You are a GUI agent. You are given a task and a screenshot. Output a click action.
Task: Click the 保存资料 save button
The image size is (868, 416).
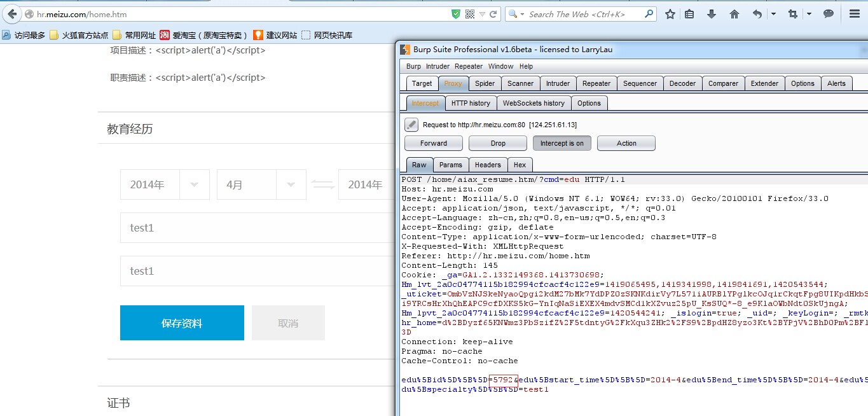point(182,323)
